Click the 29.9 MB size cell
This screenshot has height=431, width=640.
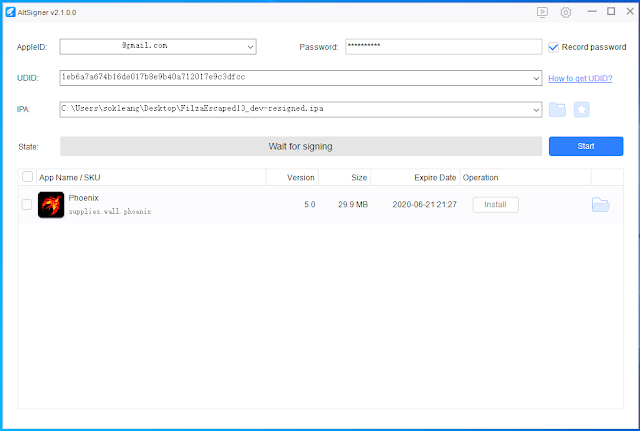(353, 204)
